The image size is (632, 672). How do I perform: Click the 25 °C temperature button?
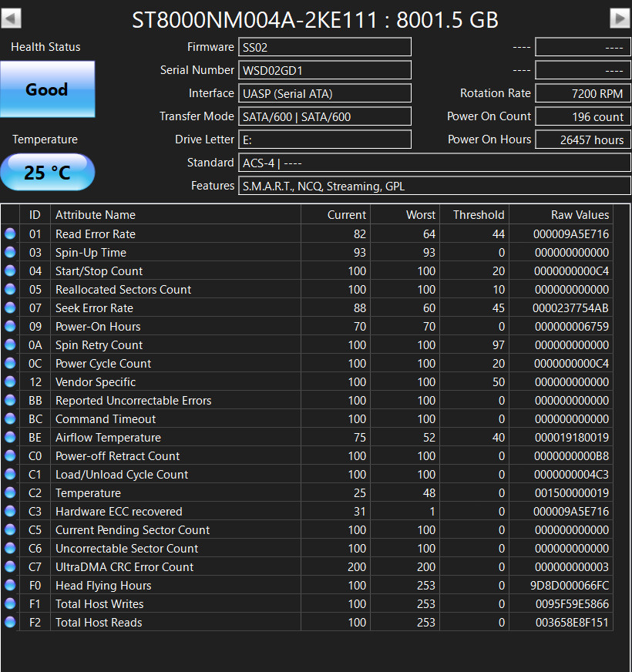pyautogui.click(x=47, y=173)
